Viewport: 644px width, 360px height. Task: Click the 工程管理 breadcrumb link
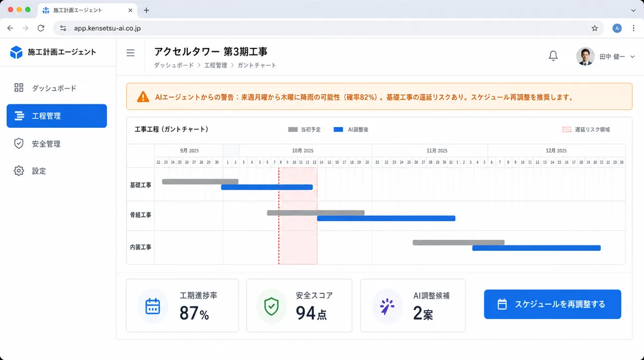point(215,65)
